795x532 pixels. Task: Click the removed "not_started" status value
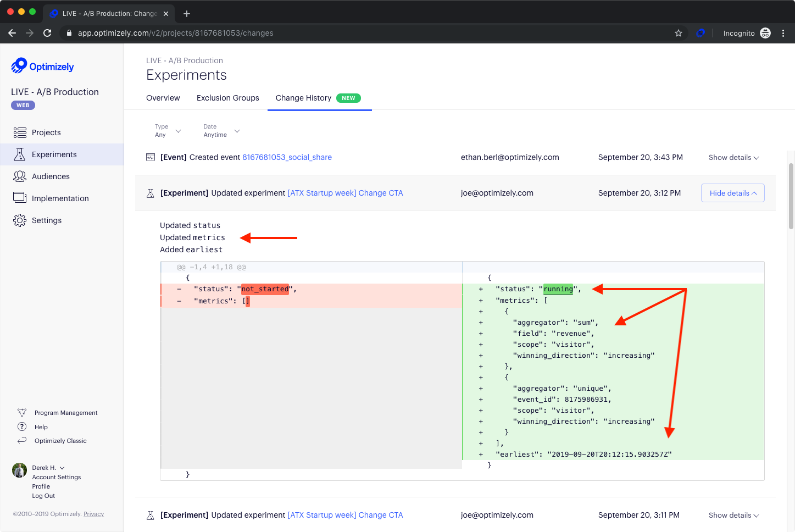tap(265, 289)
